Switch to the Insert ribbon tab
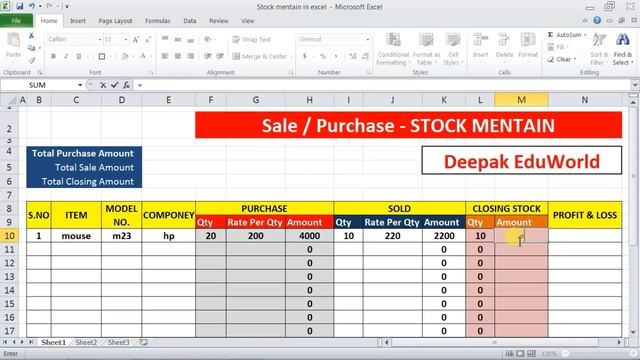This screenshot has width=640, height=360. pos(78,21)
